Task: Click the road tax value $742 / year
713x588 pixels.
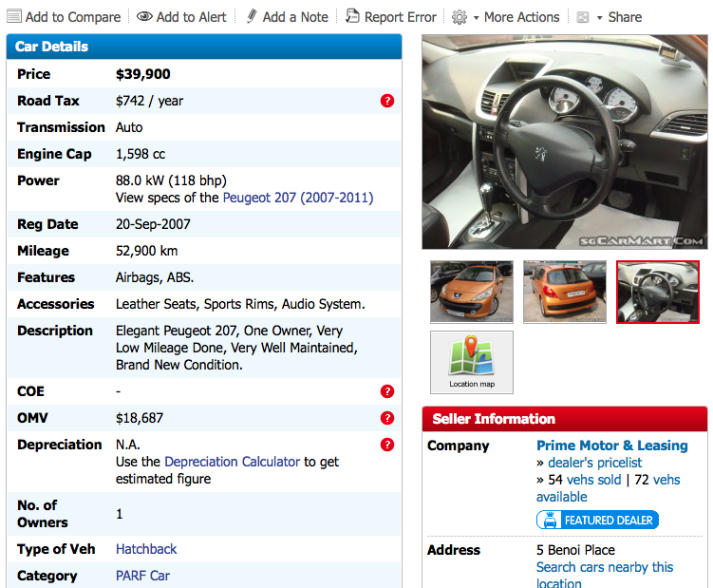Action: [x=149, y=101]
